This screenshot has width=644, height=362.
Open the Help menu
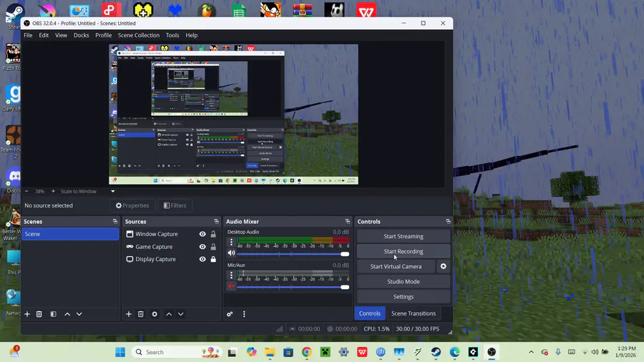click(x=191, y=35)
